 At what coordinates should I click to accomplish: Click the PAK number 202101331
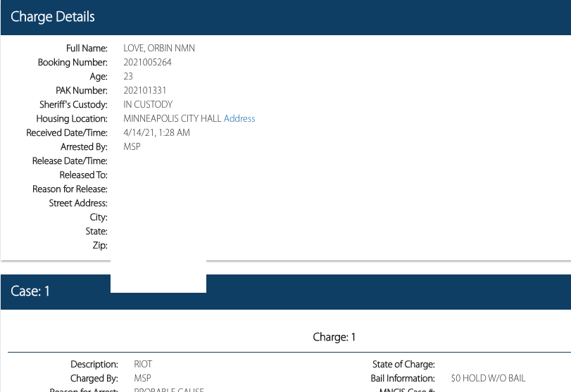(144, 91)
